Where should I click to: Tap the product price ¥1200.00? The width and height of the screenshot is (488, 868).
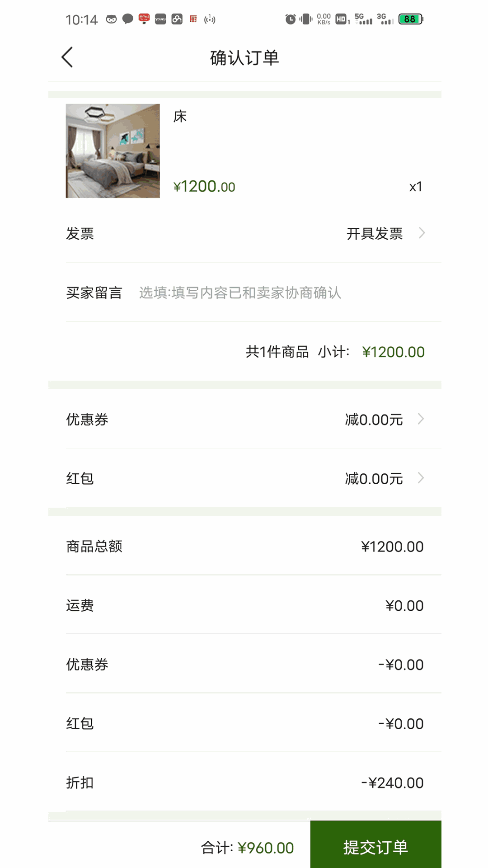pyautogui.click(x=204, y=186)
